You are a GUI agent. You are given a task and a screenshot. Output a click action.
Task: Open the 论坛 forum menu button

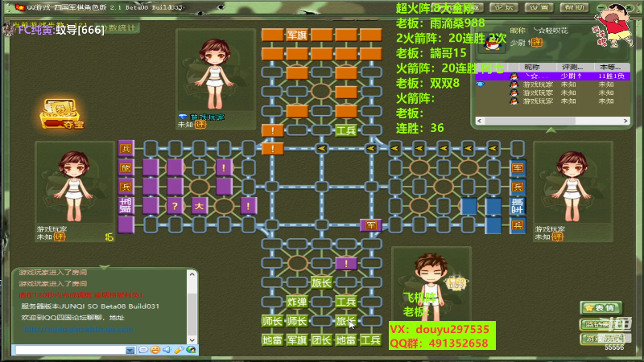click(503, 7)
